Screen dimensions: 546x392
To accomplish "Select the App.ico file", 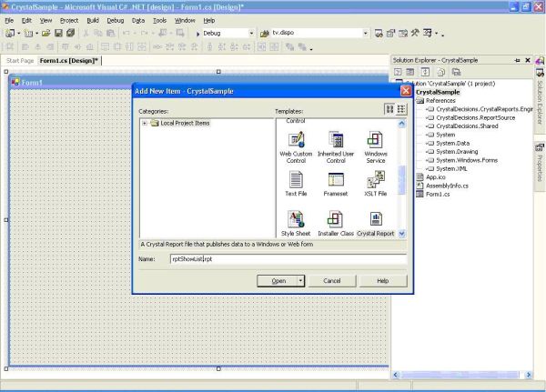I will point(435,177).
